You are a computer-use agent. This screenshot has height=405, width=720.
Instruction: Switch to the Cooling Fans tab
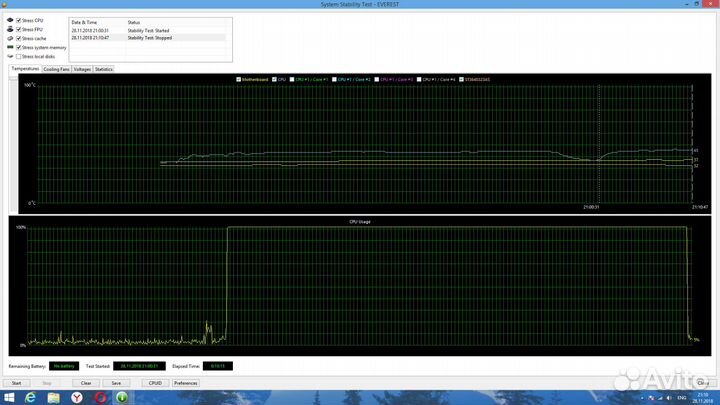click(x=56, y=69)
